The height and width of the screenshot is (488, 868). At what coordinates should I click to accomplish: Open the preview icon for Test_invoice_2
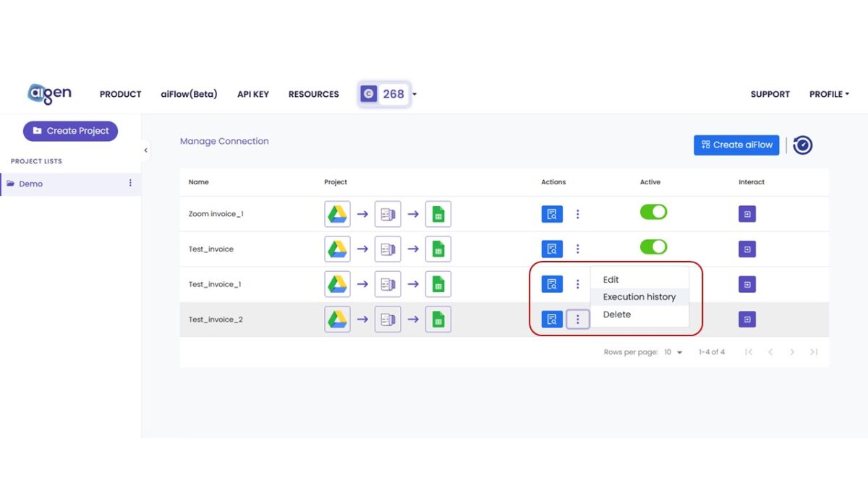point(552,319)
